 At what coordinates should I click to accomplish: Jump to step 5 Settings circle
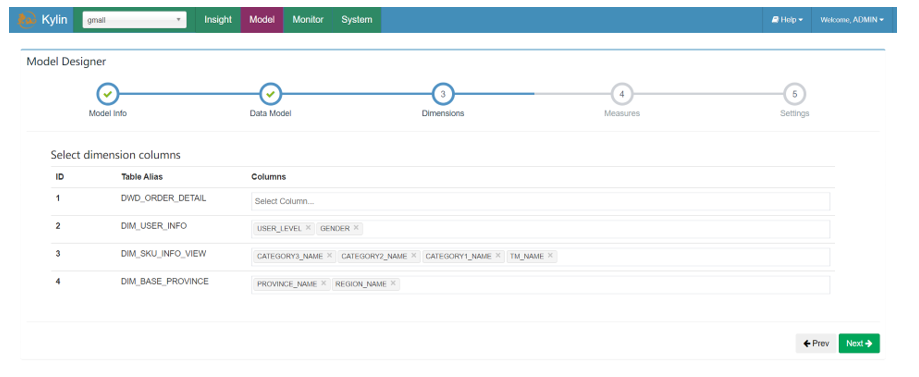click(795, 94)
